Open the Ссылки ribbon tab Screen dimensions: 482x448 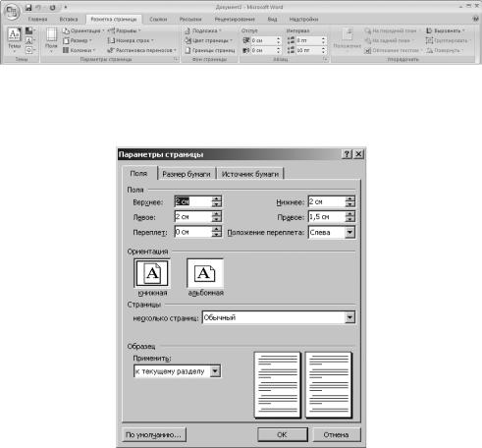158,20
